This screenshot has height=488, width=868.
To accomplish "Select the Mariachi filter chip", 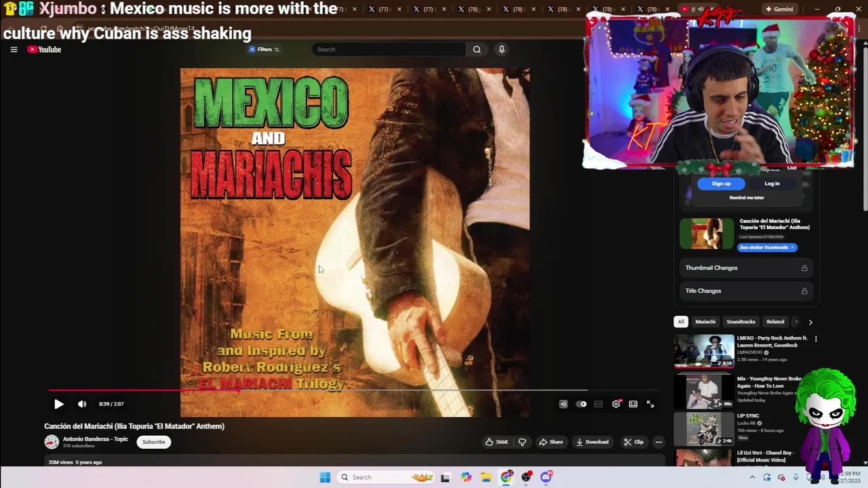I will [705, 322].
